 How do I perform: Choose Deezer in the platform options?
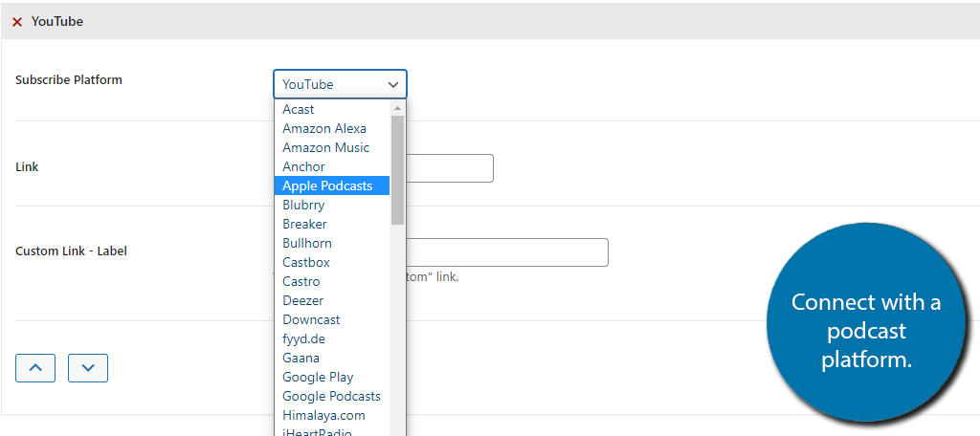[332, 300]
